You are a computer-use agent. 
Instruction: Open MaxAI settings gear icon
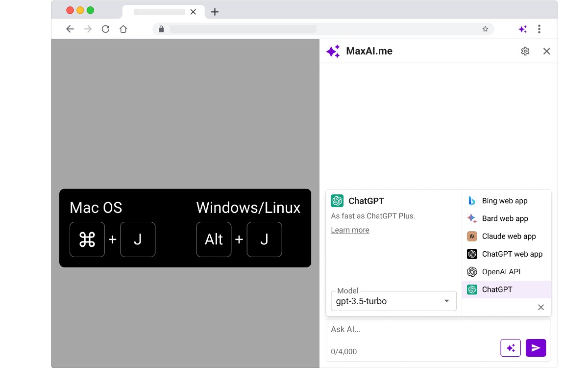click(525, 51)
